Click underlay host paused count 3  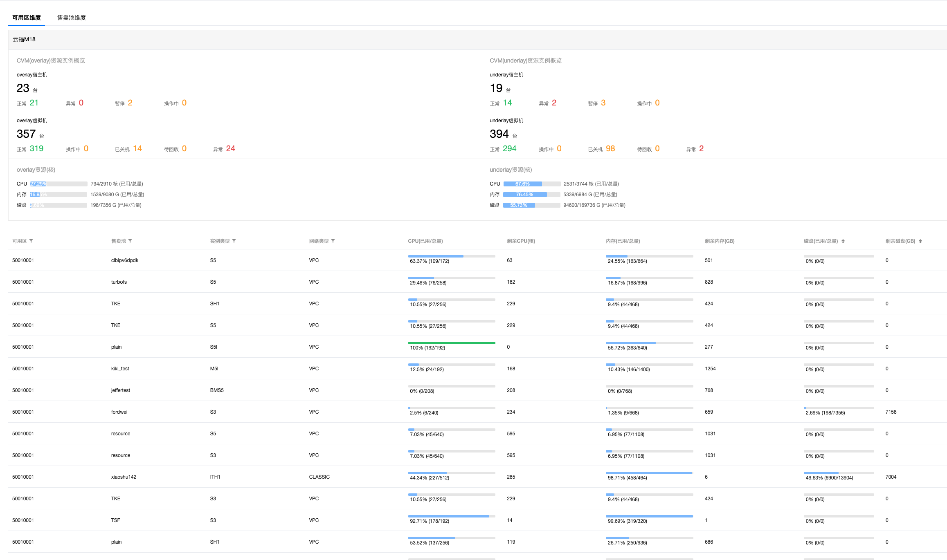(603, 103)
